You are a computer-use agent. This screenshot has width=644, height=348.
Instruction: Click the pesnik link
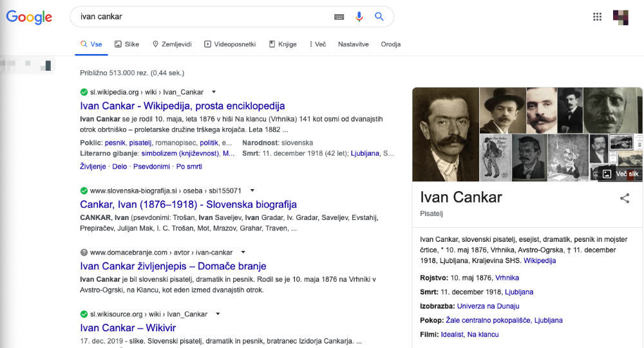pyautogui.click(x=115, y=143)
